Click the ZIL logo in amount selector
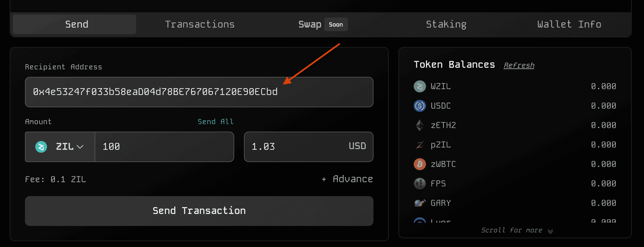 click(41, 147)
